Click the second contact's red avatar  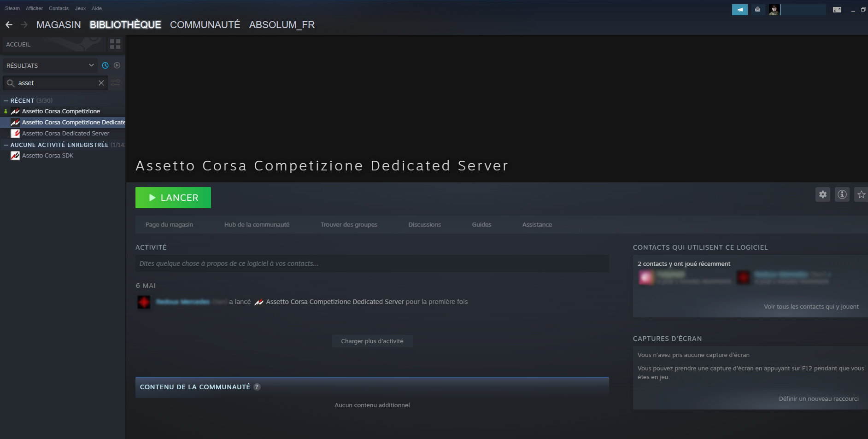(x=744, y=277)
